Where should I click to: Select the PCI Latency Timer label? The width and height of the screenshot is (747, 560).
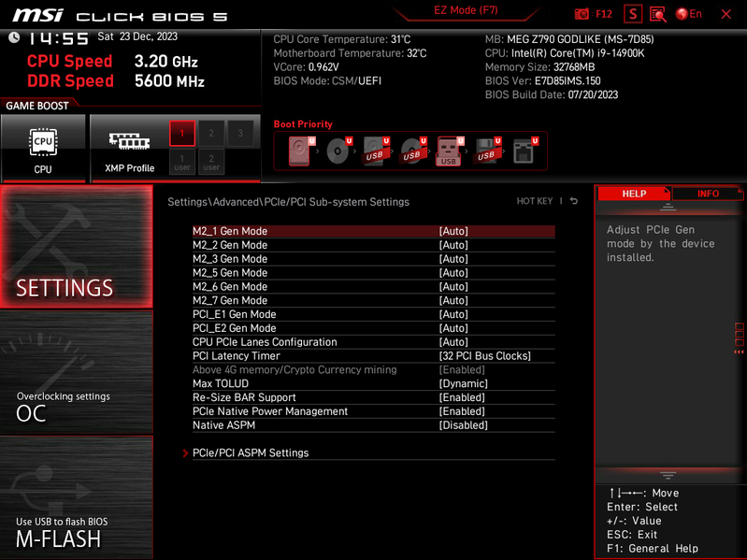coord(237,355)
